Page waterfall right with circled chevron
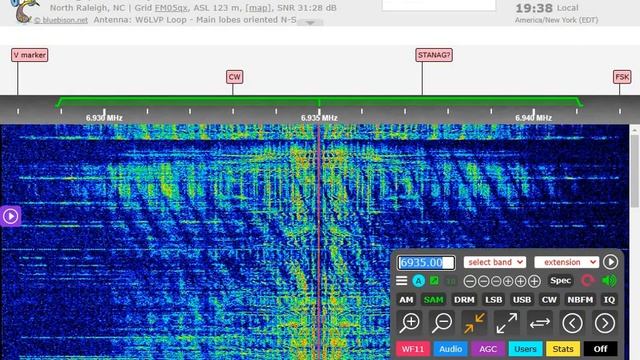 tap(605, 323)
